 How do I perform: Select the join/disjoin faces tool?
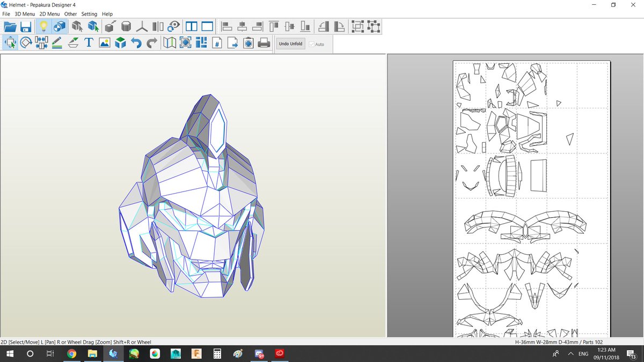click(x=41, y=43)
